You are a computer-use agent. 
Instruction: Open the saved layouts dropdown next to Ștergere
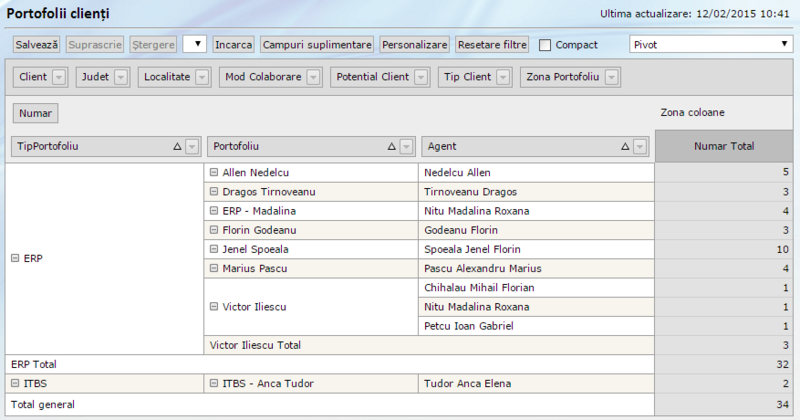pyautogui.click(x=194, y=45)
